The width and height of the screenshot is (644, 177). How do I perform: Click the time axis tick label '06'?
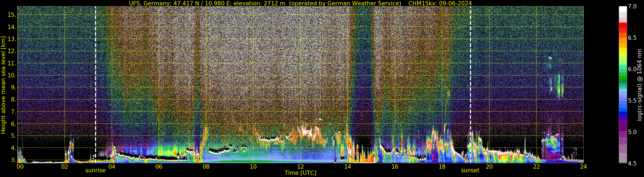pos(159,167)
